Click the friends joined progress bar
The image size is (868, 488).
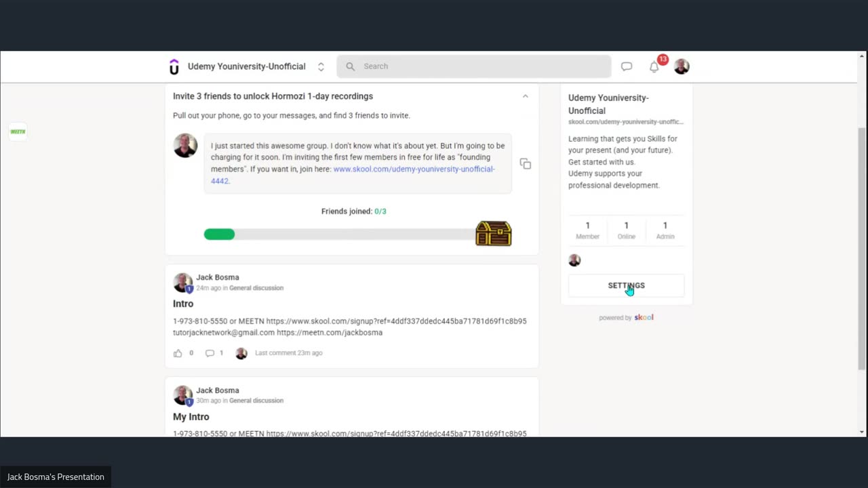[x=340, y=235]
